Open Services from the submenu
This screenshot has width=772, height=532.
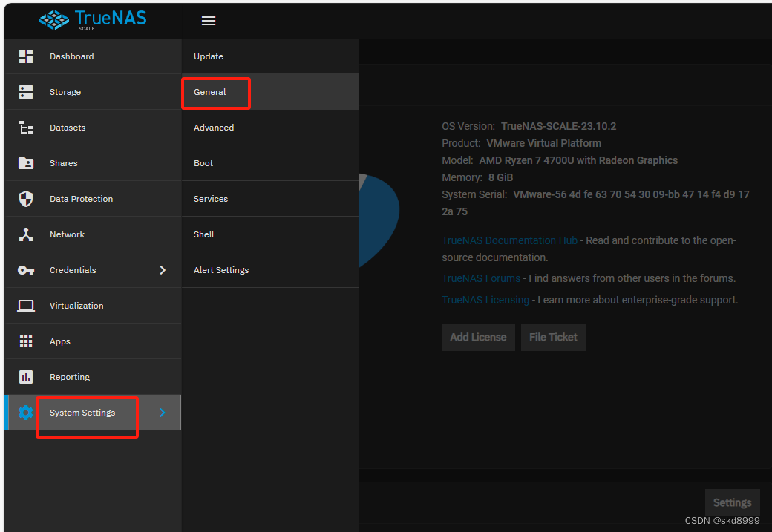click(x=270, y=199)
